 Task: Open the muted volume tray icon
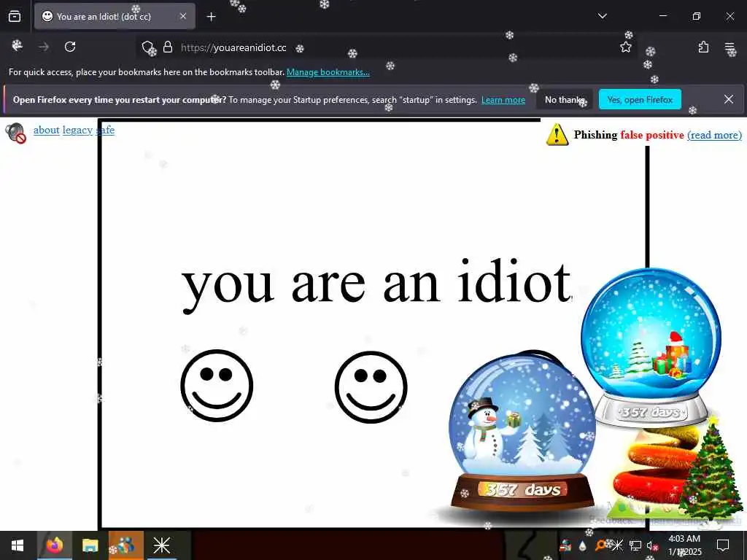tap(652, 545)
